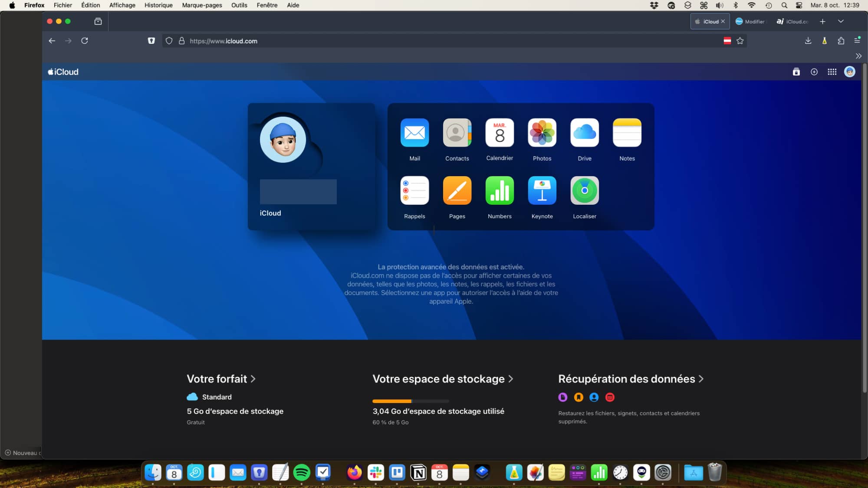Click Nouveau button at bottom left
868x488 pixels.
(x=23, y=452)
